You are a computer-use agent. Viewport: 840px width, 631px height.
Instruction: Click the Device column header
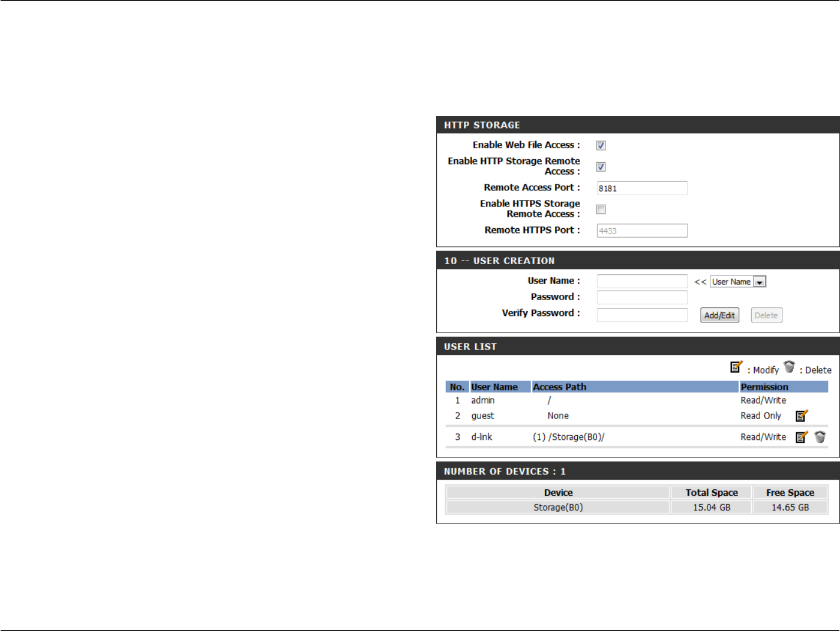[558, 492]
